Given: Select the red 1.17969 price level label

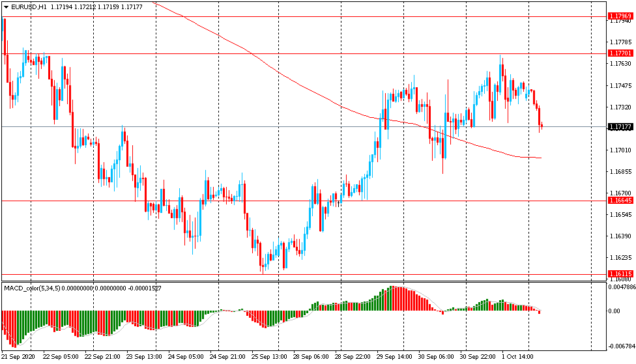Looking at the screenshot, I should (620, 16).
